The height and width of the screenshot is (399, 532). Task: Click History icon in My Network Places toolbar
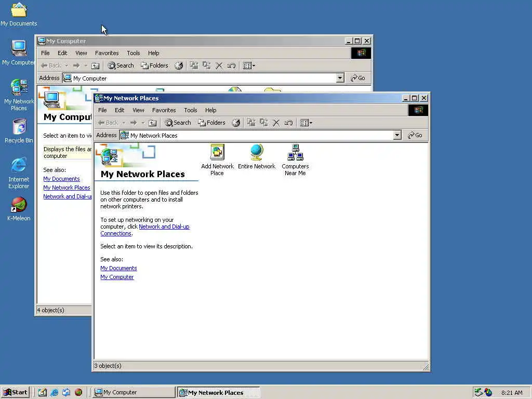[x=236, y=123]
